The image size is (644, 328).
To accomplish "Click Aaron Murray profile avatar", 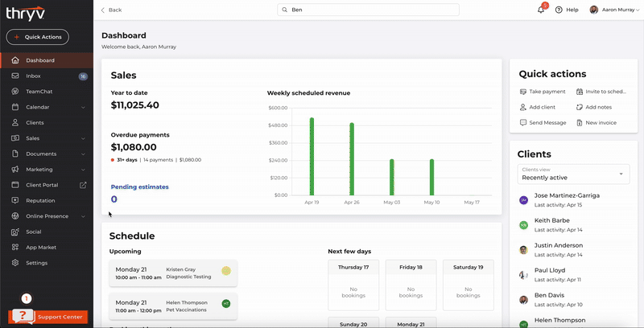I will click(594, 10).
